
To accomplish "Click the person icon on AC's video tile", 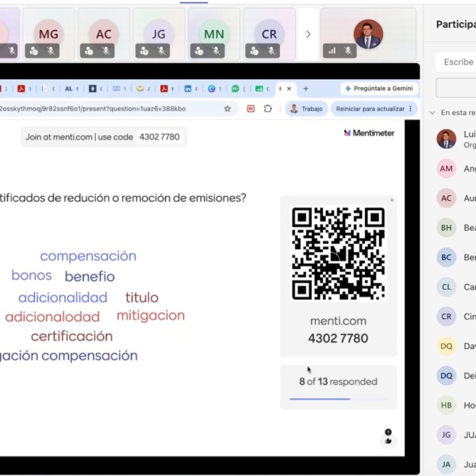I will pos(89,51).
